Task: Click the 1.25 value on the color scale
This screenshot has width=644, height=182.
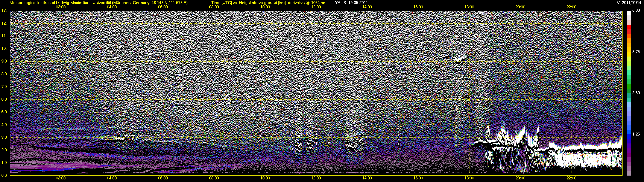Action: (x=636, y=134)
